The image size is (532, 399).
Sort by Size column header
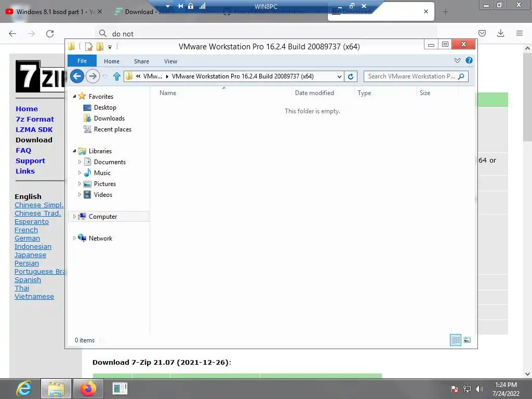pos(425,92)
